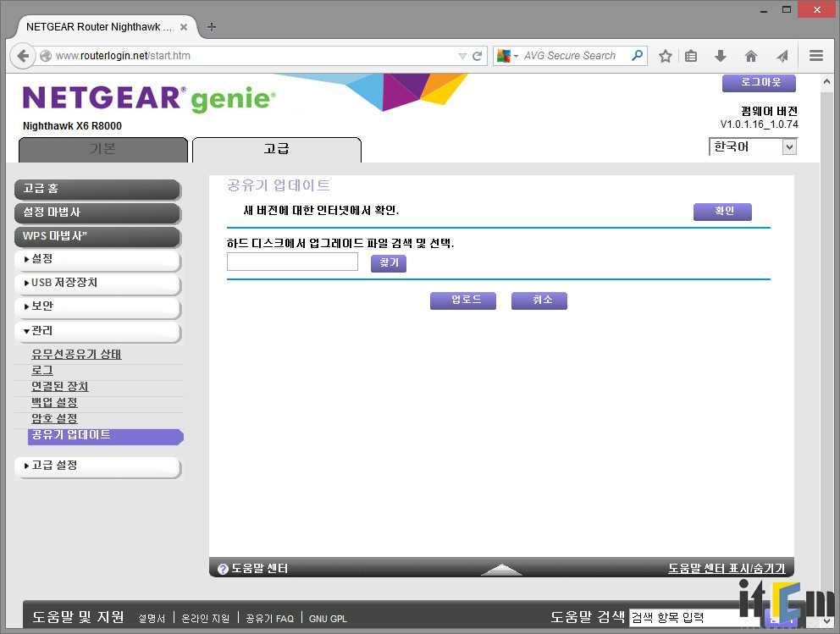Expand the 설정 sidebar section
This screenshot has width=840, height=634.
pyautogui.click(x=98, y=260)
